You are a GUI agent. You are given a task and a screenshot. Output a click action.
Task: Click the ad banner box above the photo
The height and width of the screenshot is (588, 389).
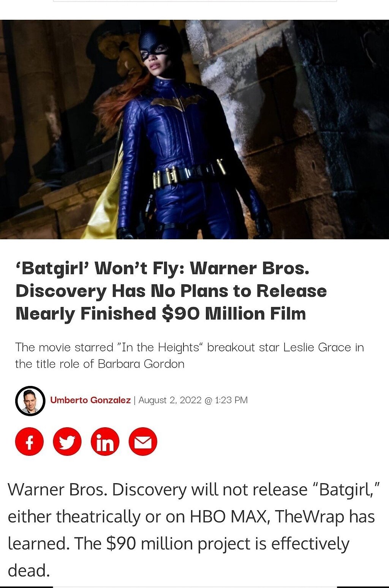click(195, 1)
